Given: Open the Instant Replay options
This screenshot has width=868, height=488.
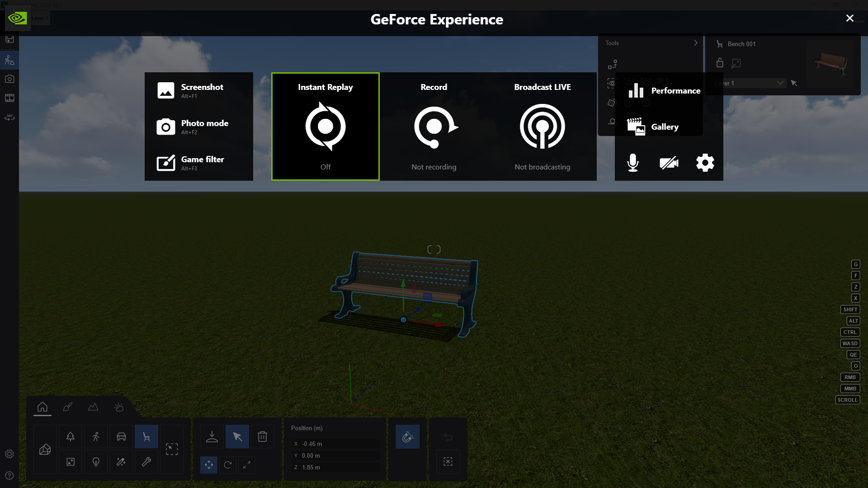Looking at the screenshot, I should [325, 127].
